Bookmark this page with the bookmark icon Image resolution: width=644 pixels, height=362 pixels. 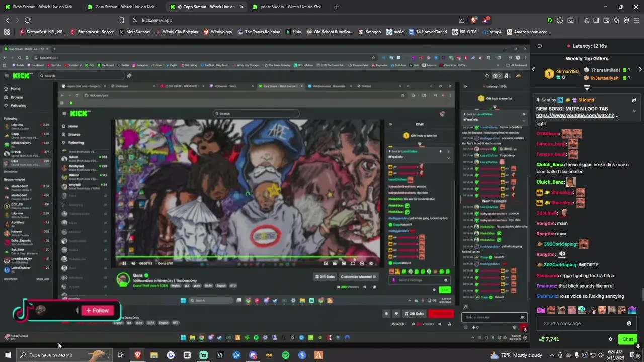pyautogui.click(x=121, y=20)
